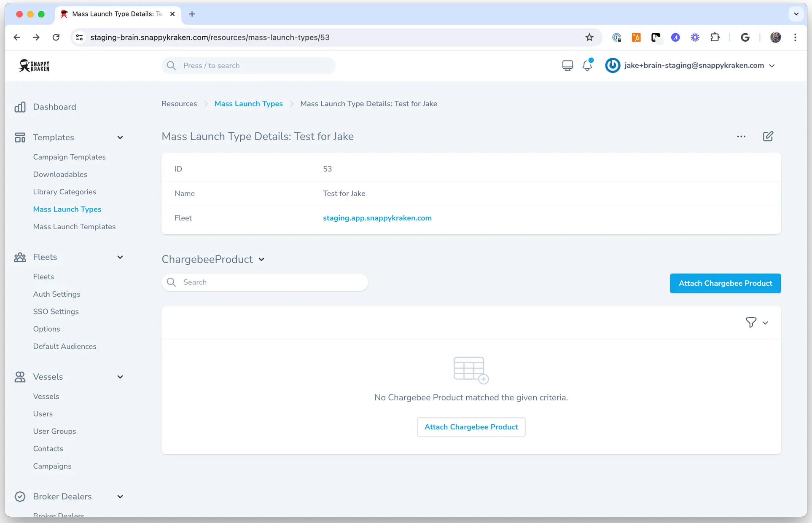
Task: Click the filter funnel icon
Action: pyautogui.click(x=751, y=322)
